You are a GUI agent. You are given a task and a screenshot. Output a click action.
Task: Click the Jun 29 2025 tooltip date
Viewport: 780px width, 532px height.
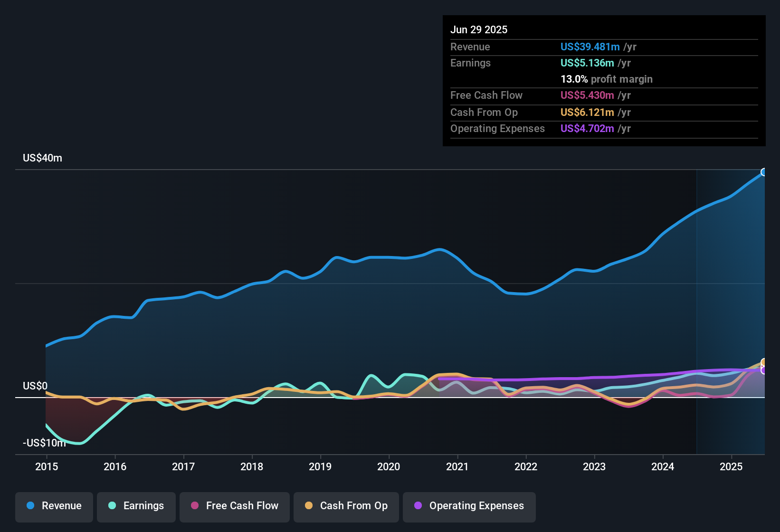[479, 29]
